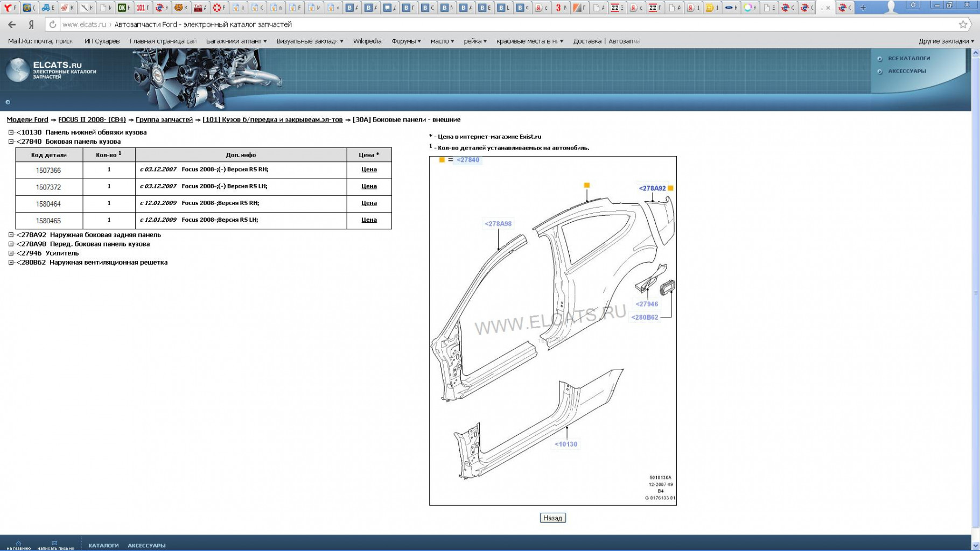Open the 'Форумы' bookmark folder
Image resolution: width=980 pixels, height=551 pixels.
[x=406, y=41]
